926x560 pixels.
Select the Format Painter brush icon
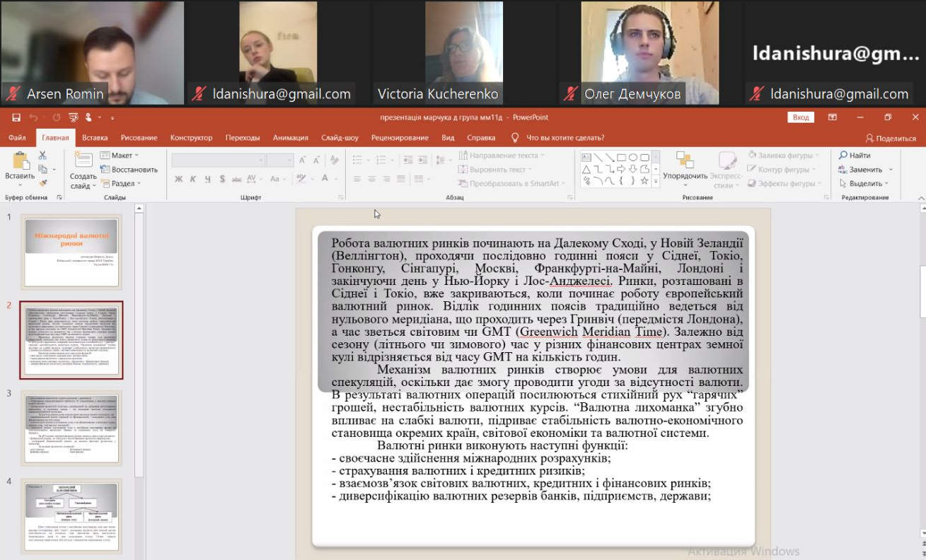point(42,183)
